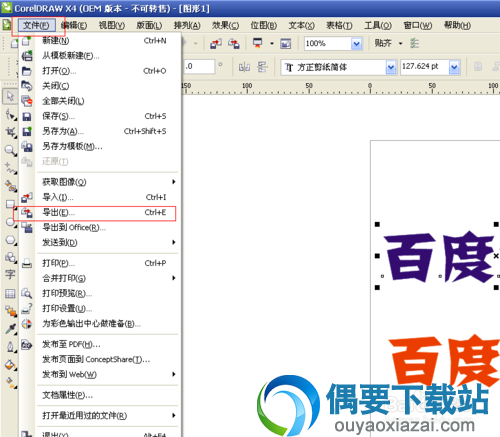Select the purple 百度 text object
Screen dimensions: 500x437
click(439, 257)
